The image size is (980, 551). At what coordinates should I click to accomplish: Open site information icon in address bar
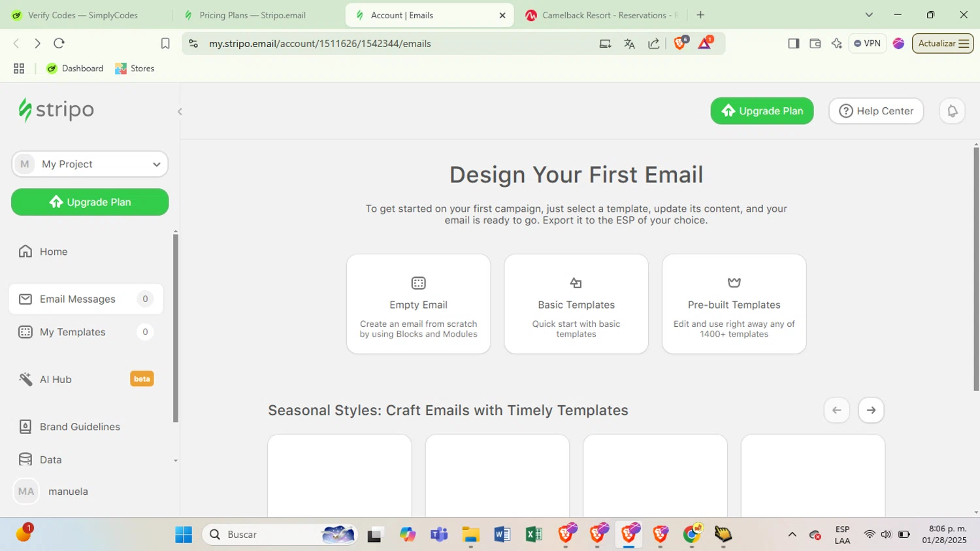click(193, 44)
